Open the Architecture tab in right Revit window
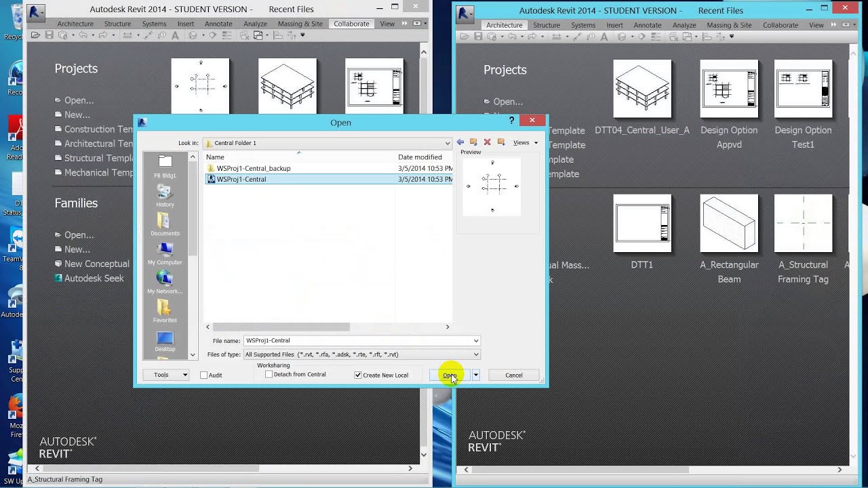 click(x=505, y=25)
